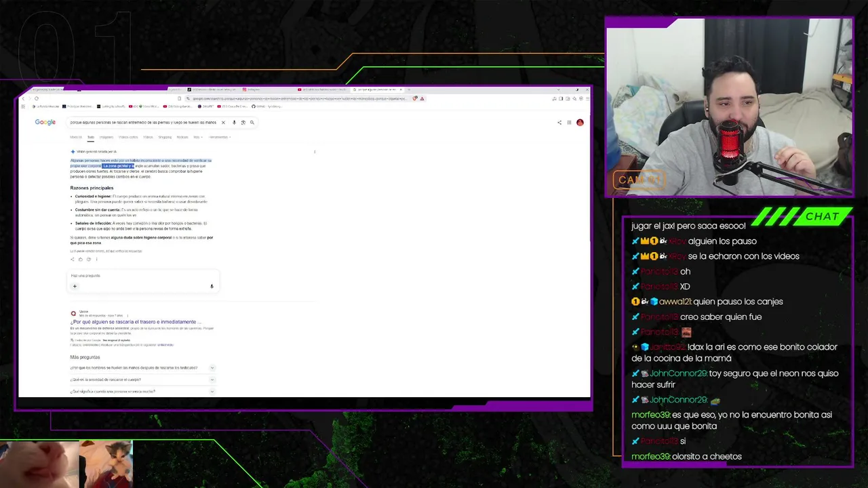Click microphone in 'Haz una pregunta' box

click(212, 286)
